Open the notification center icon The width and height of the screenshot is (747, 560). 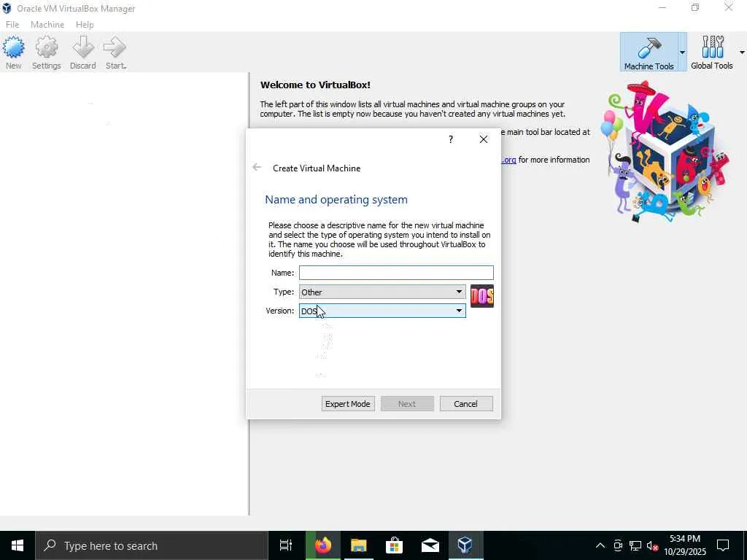[723, 545]
